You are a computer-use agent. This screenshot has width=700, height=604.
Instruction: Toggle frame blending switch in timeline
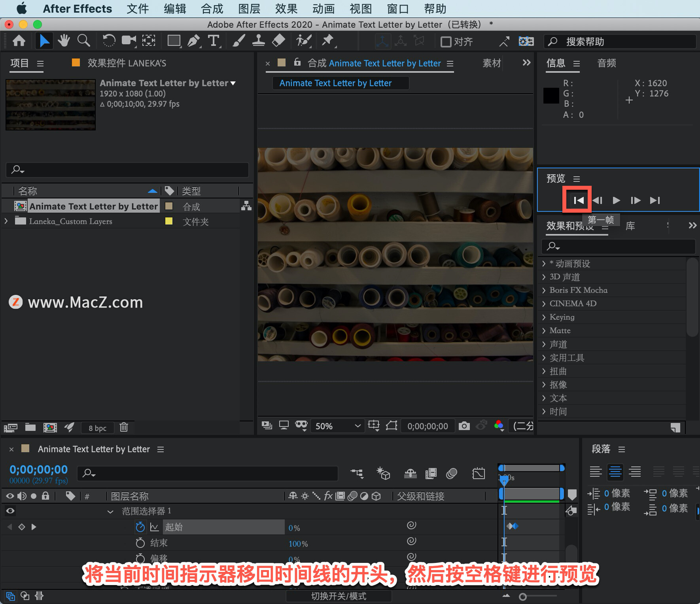pyautogui.click(x=431, y=473)
